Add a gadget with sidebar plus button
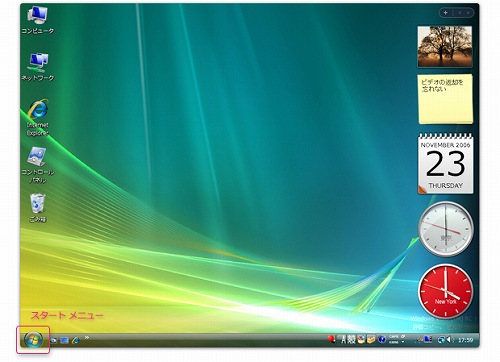Viewport: 500px width, 362px height. click(445, 13)
